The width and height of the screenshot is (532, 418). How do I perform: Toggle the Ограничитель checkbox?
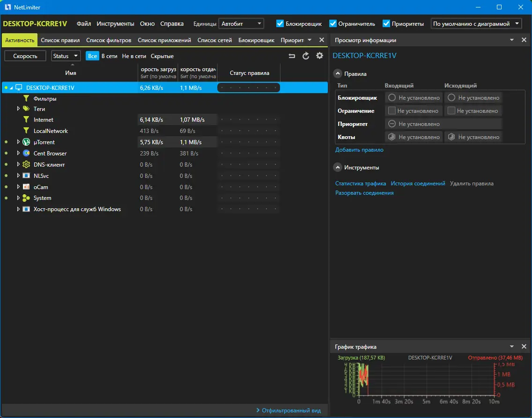coord(333,23)
